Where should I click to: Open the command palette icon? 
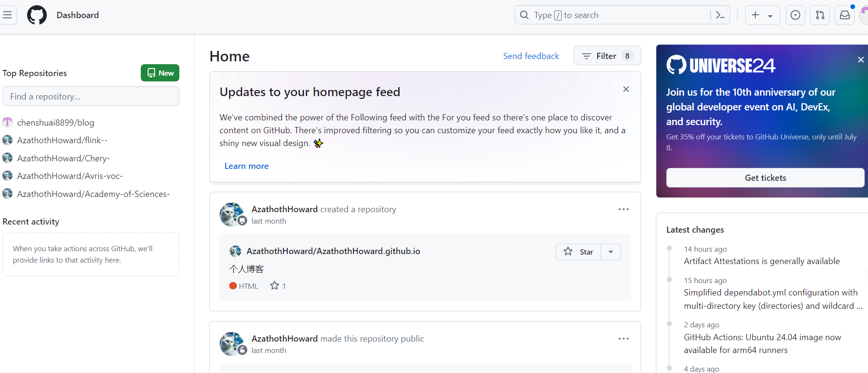(720, 15)
